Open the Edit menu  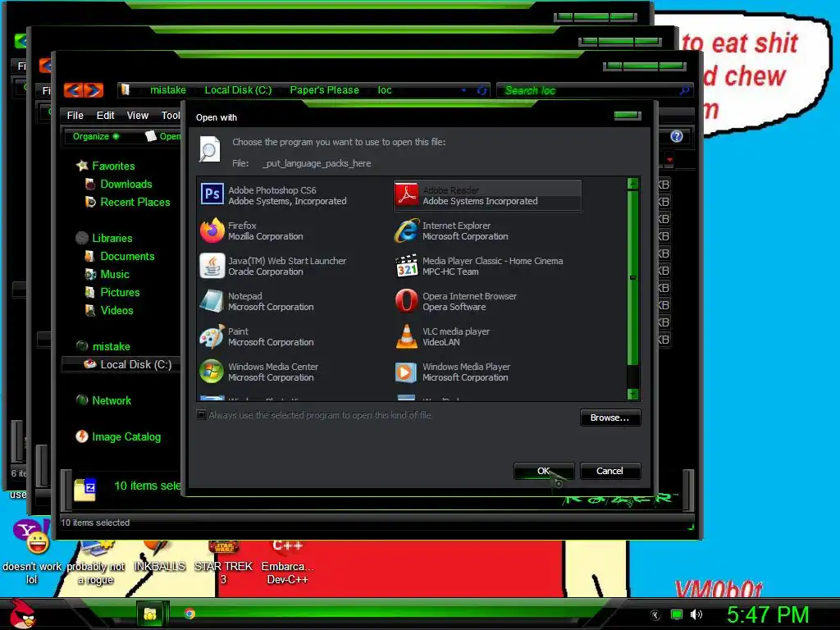click(x=105, y=115)
